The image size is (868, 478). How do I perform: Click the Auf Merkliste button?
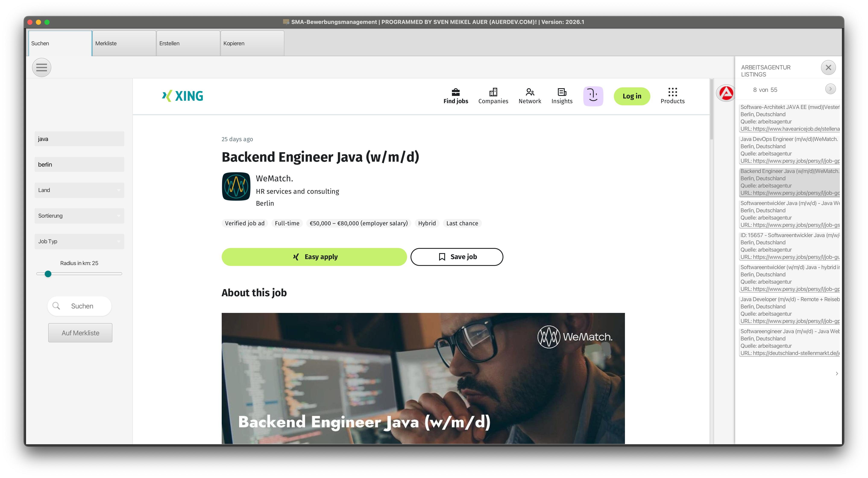80,333
